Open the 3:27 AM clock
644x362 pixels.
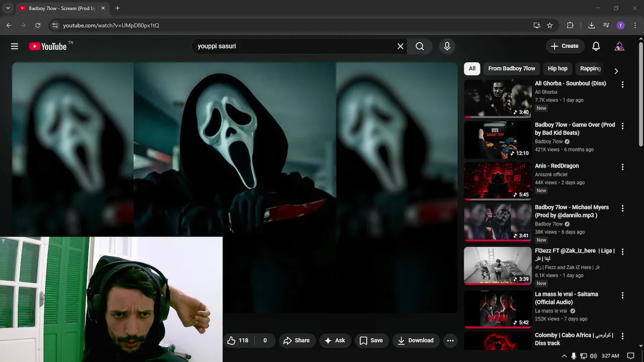click(x=610, y=356)
